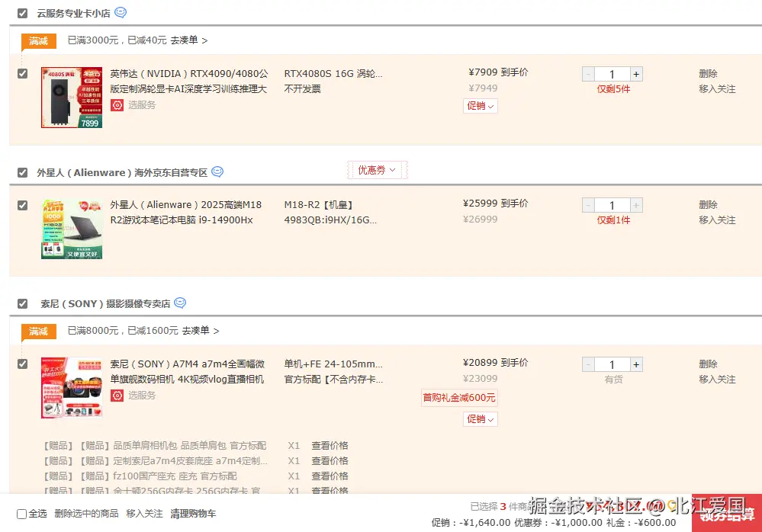The height and width of the screenshot is (532, 762).
Task: Open 外星人 Alienware 2025高端M18 product title
Action: (186, 212)
